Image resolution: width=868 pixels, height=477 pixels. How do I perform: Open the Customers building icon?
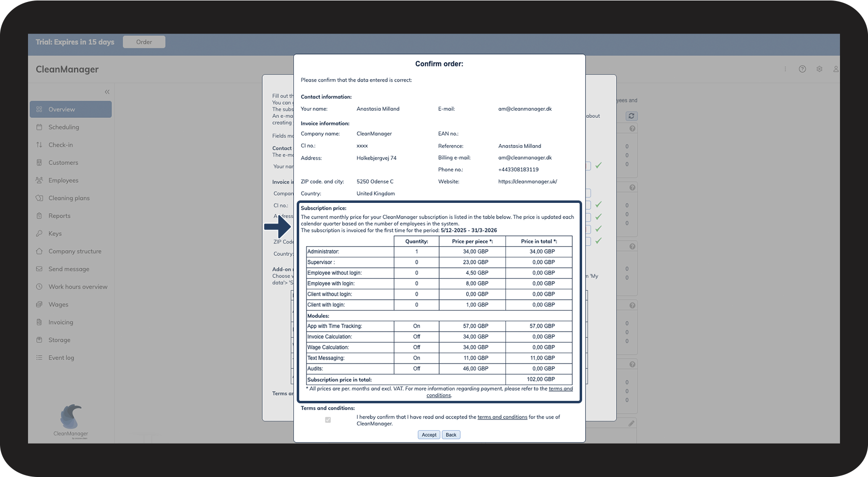pyautogui.click(x=39, y=163)
